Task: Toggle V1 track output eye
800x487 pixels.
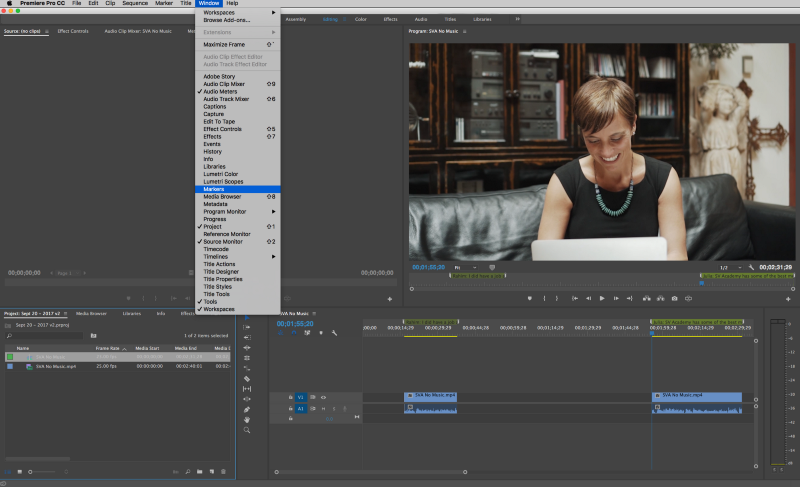Action: pyautogui.click(x=323, y=397)
